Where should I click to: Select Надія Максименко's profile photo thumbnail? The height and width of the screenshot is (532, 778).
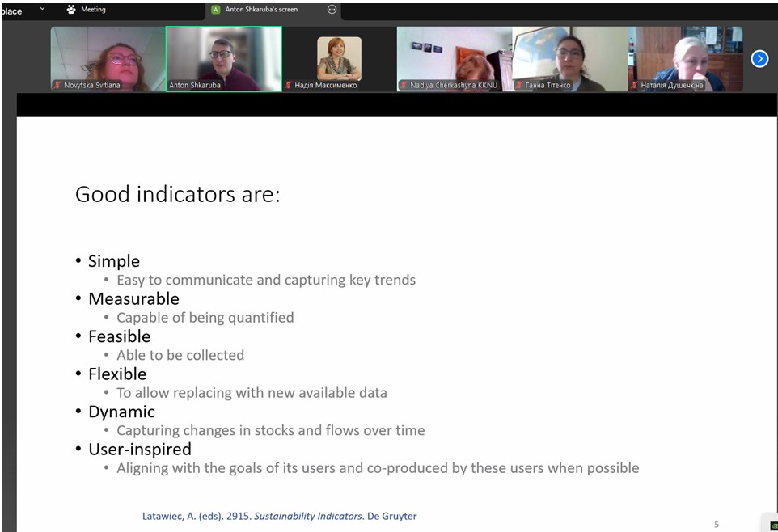(x=339, y=57)
